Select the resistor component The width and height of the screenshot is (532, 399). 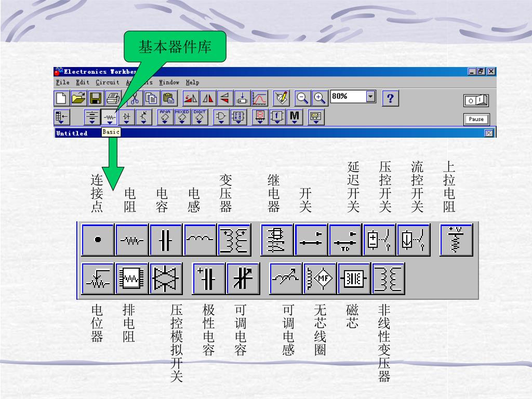click(132, 240)
